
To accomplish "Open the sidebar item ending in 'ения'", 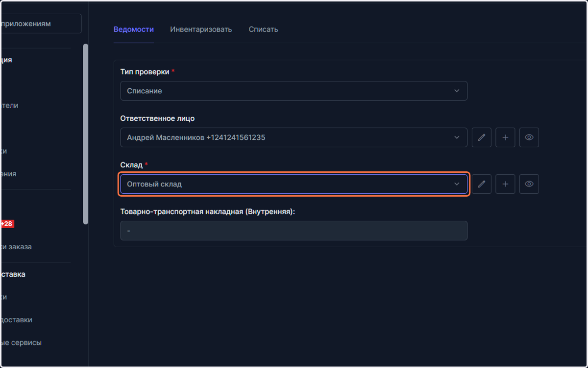I will pyautogui.click(x=10, y=174).
